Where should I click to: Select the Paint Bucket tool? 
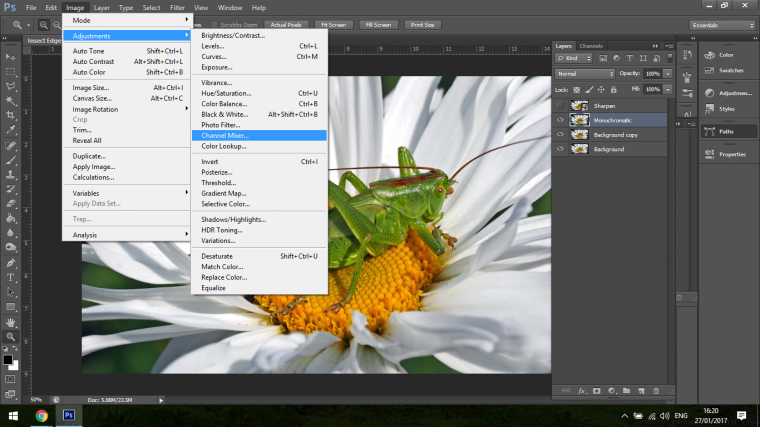click(10, 218)
